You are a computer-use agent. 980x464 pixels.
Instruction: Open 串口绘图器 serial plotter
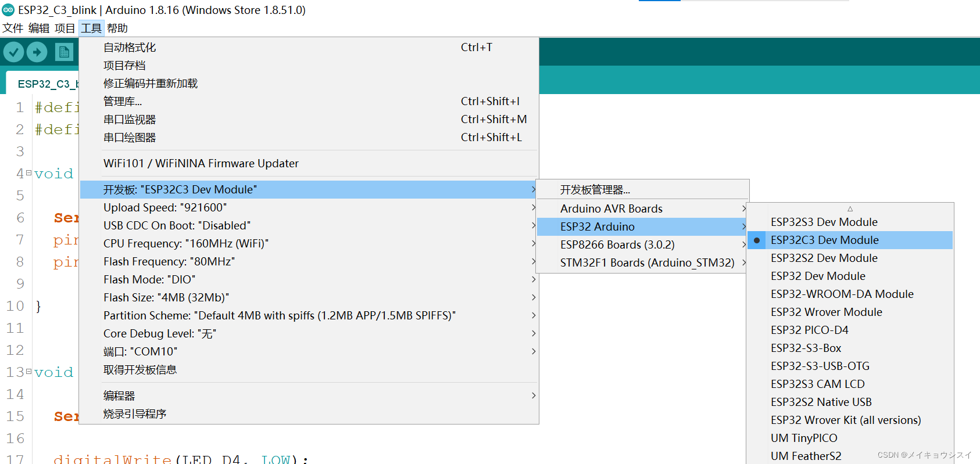[x=309, y=137]
